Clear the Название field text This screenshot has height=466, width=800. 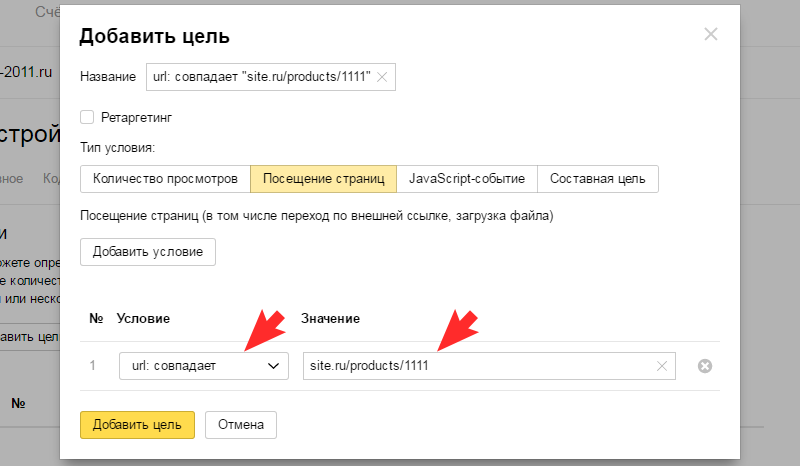pos(382,77)
